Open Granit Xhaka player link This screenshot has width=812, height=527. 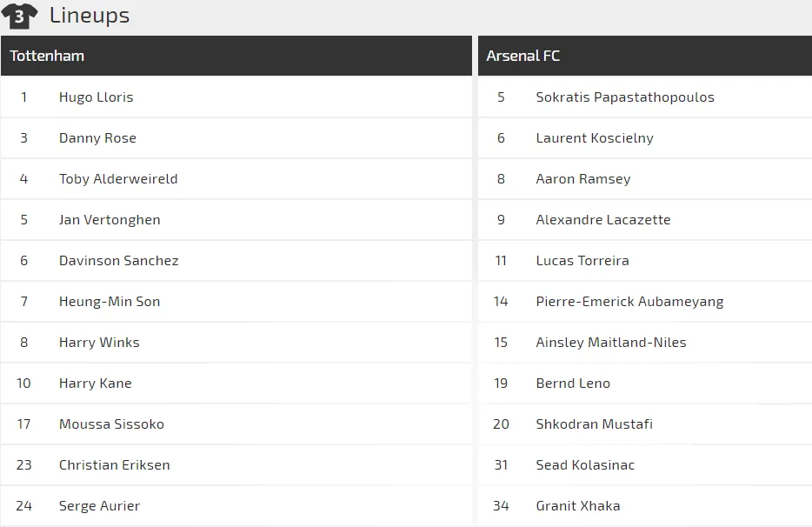tap(577, 506)
